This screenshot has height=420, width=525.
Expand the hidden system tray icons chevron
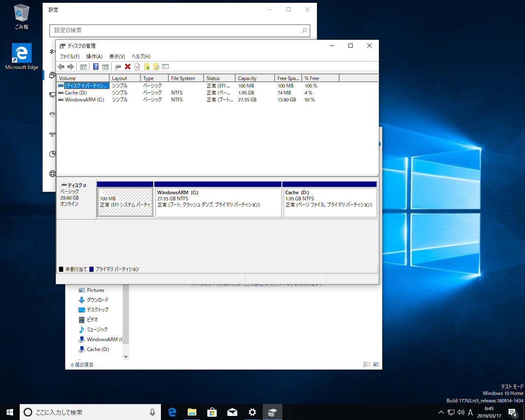[441, 412]
